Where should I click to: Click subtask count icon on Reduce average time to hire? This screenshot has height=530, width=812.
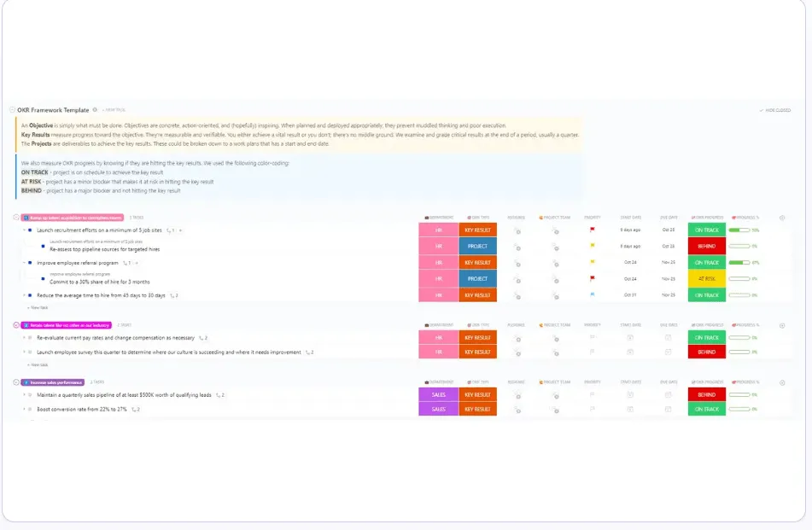[x=174, y=295]
